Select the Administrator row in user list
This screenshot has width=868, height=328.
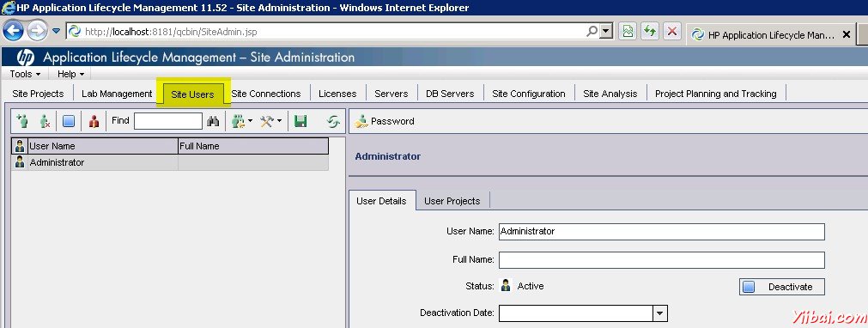(170, 162)
